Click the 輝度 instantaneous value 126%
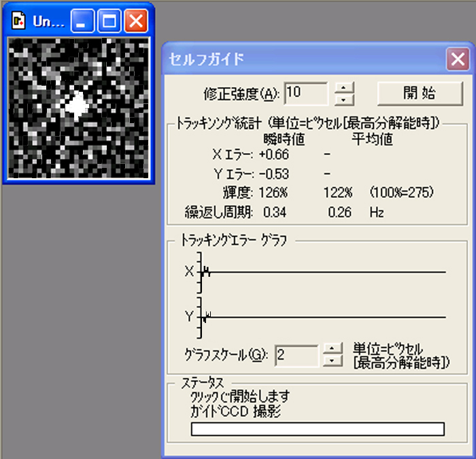 pos(273,192)
